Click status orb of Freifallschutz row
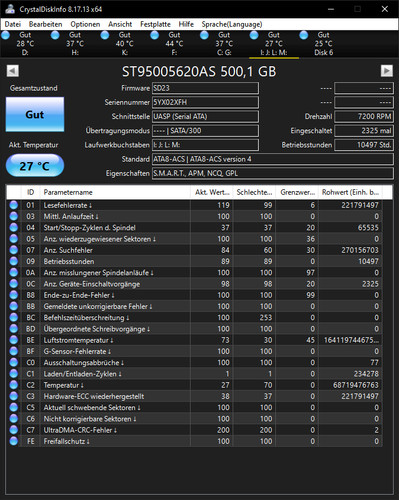The width and height of the screenshot is (399, 500). click(x=14, y=441)
